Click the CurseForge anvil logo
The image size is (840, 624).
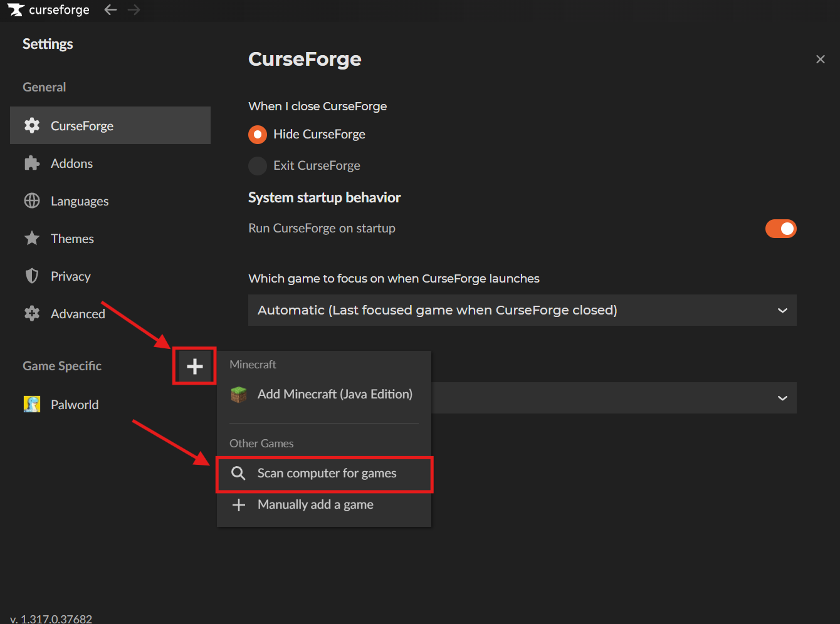click(16, 9)
